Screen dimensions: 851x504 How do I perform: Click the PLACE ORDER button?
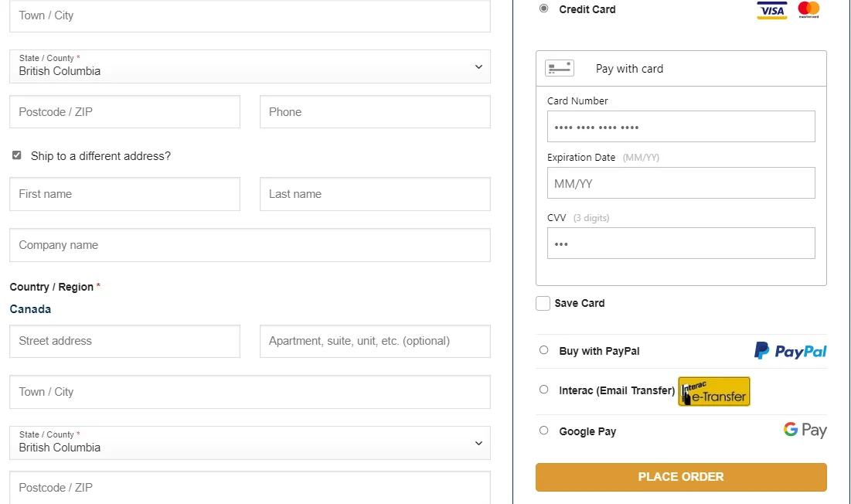click(681, 477)
